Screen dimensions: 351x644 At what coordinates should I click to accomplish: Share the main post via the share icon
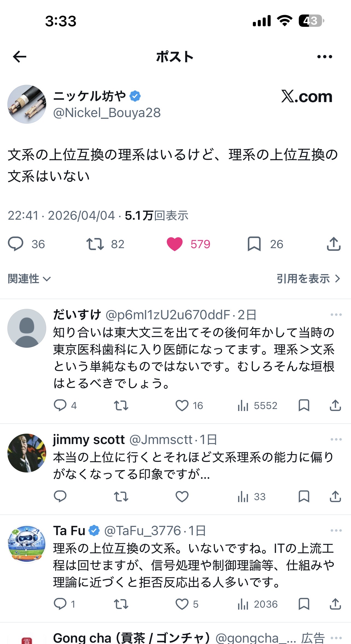click(334, 244)
